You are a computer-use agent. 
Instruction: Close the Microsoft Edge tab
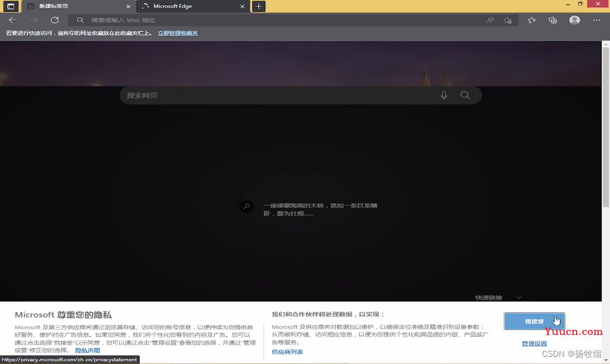pyautogui.click(x=242, y=6)
